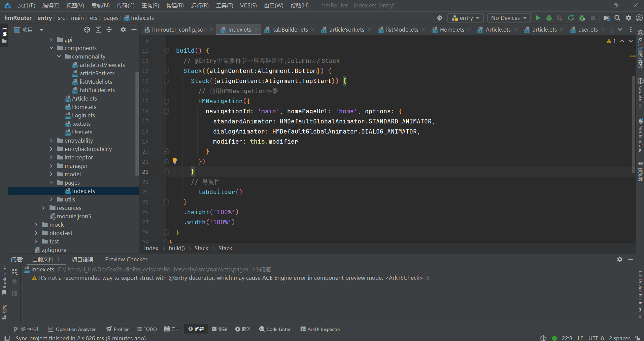
Task: Click the project tree vertical scrollbar
Action: 137,123
